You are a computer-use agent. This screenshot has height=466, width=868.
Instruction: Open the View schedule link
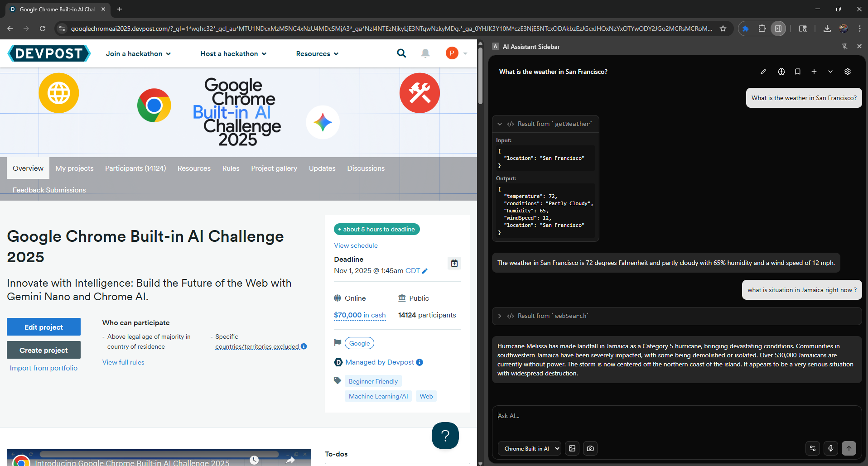pyautogui.click(x=356, y=245)
